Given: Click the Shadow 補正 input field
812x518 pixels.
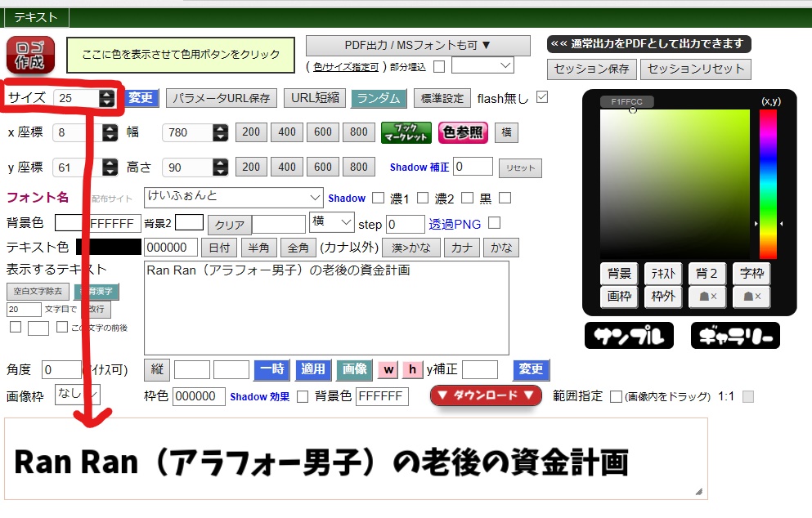Looking at the screenshot, I should click(473, 167).
